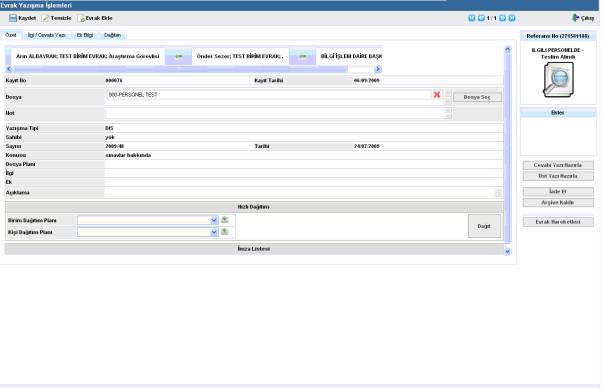Open the Dağıtım tab
The width and height of the screenshot is (604, 388).
click(112, 35)
